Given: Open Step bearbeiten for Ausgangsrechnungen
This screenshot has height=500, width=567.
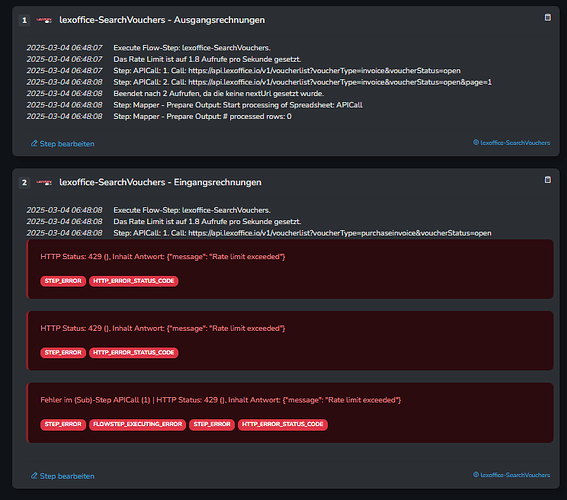Looking at the screenshot, I should [63, 144].
